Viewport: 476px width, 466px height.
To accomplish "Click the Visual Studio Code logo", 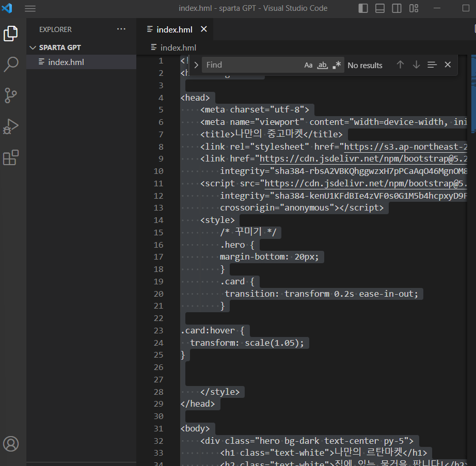I will pyautogui.click(x=7, y=8).
